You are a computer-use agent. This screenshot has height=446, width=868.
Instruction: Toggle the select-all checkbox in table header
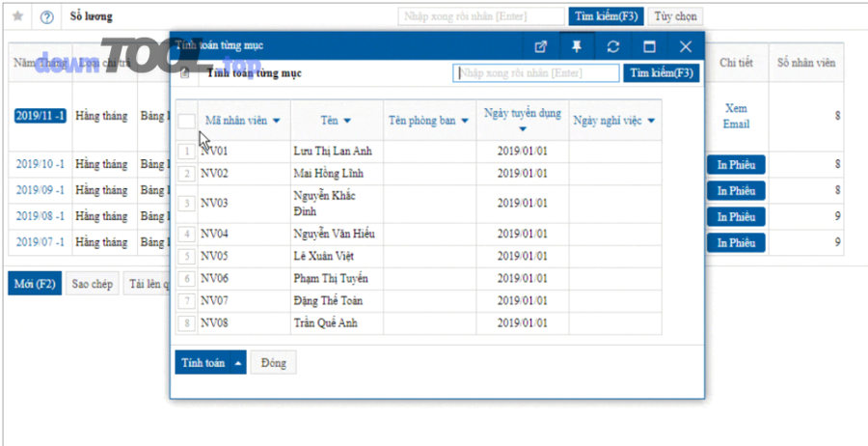click(x=186, y=121)
